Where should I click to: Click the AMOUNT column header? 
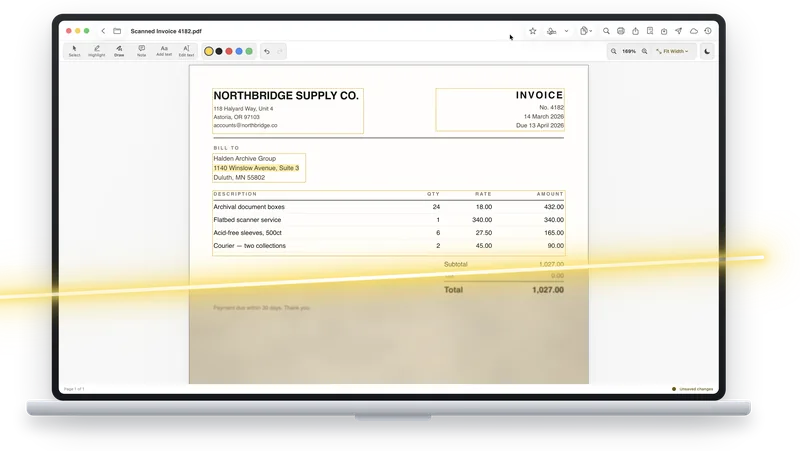click(x=550, y=194)
